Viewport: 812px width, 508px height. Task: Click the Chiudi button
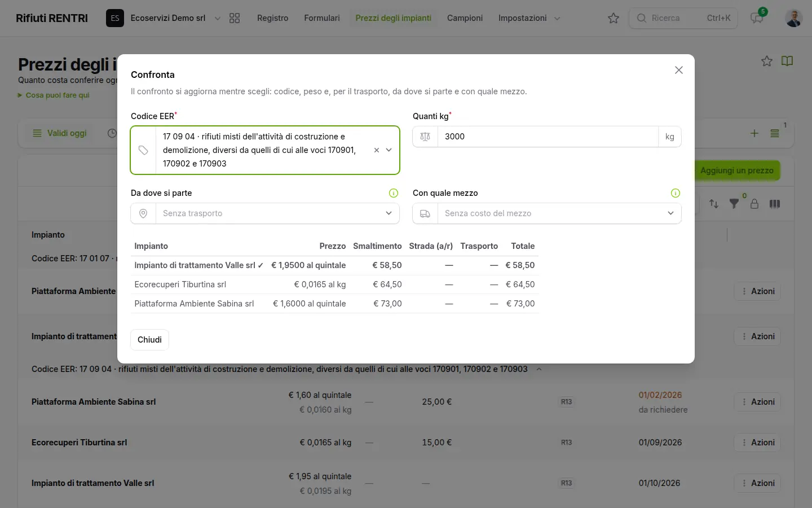pos(149,340)
